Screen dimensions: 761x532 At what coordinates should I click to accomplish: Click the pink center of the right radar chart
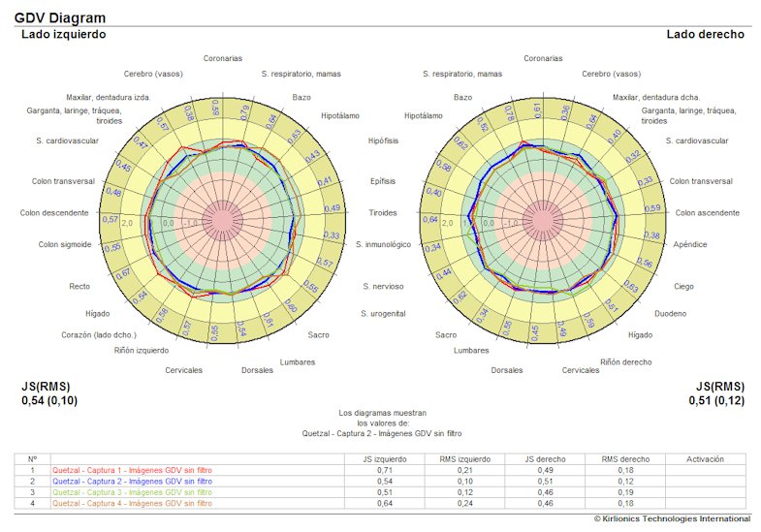coord(544,222)
